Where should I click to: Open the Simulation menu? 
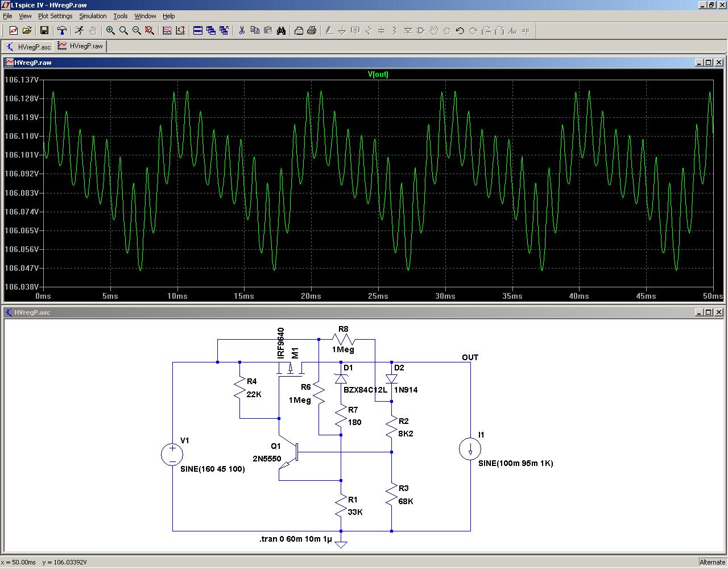[x=93, y=16]
